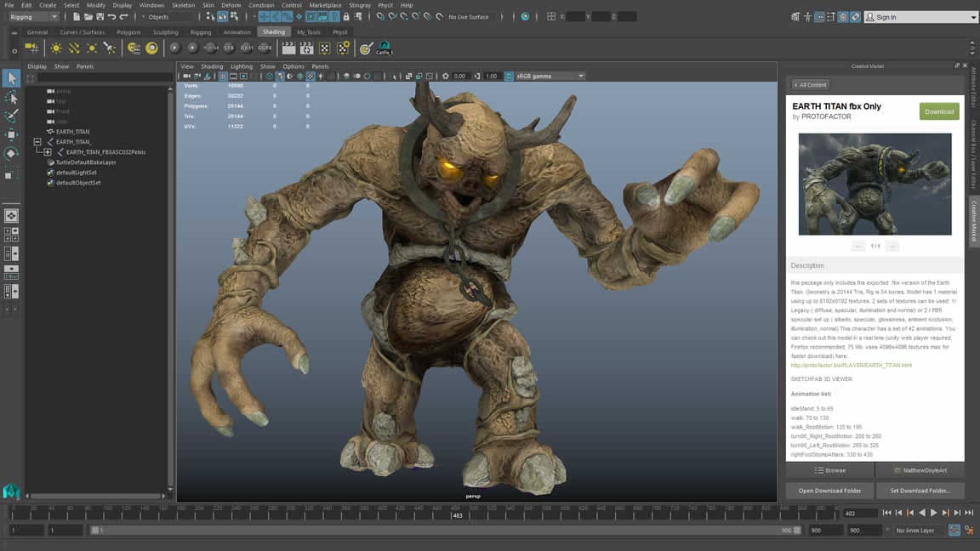Click the single-pane layout icon in left sidebar
The height and width of the screenshot is (551, 980).
click(x=11, y=215)
